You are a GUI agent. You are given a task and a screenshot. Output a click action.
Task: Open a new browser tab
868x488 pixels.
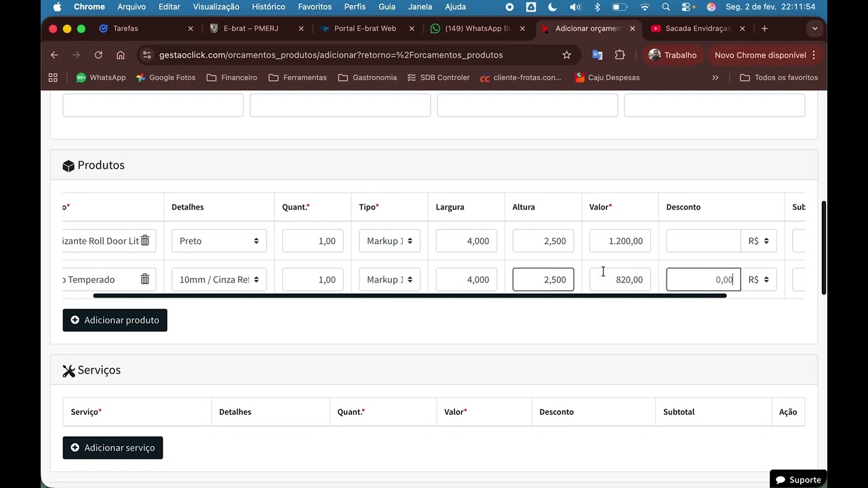764,28
